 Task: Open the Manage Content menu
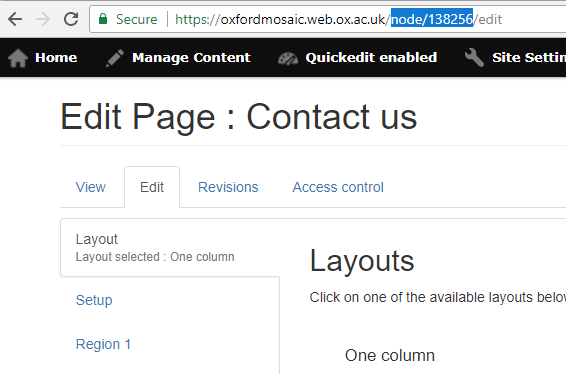point(191,58)
